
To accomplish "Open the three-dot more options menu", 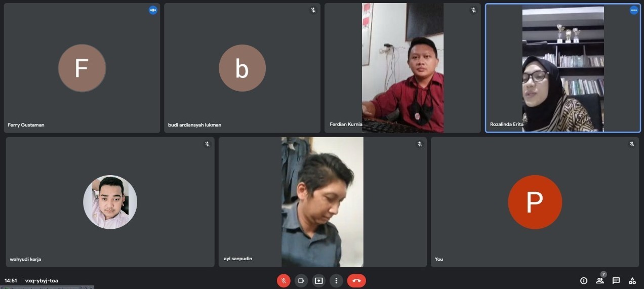I will pyautogui.click(x=336, y=280).
